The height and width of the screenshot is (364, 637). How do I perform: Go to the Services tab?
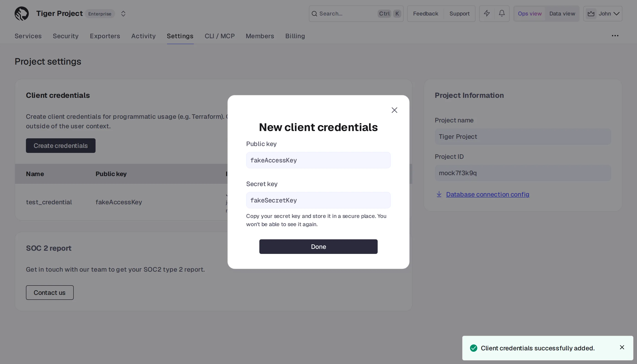pyautogui.click(x=28, y=36)
